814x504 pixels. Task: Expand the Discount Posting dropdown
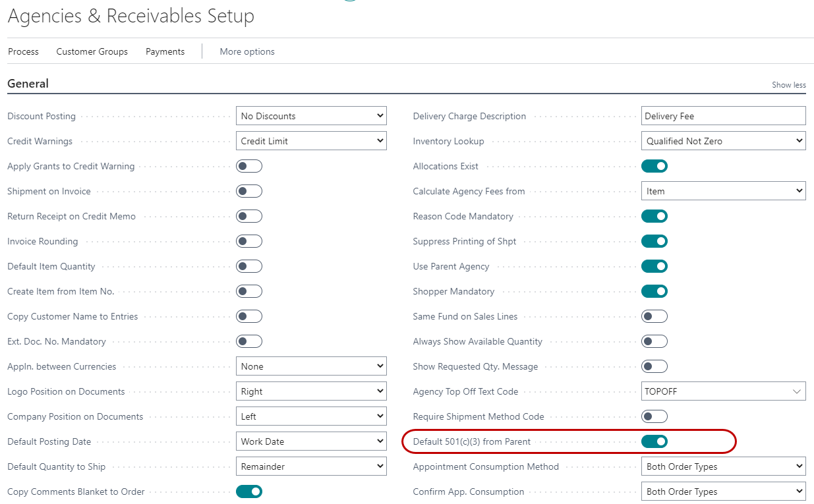click(x=311, y=116)
